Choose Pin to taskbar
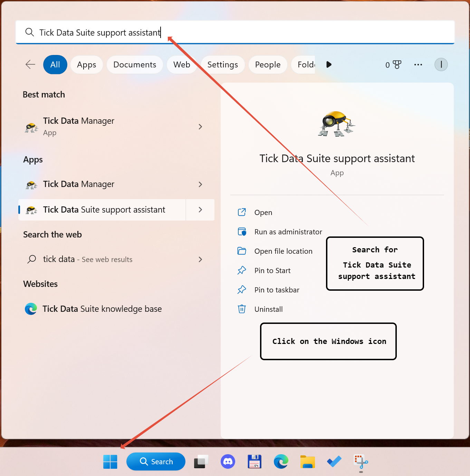This screenshot has height=476, width=470. [x=277, y=290]
